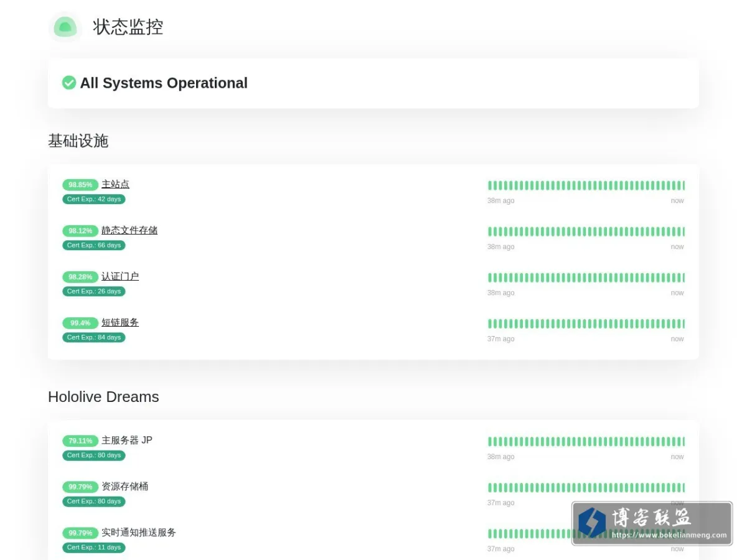Click the 博客联盟 watermark logo
The image size is (747, 560).
[652, 523]
